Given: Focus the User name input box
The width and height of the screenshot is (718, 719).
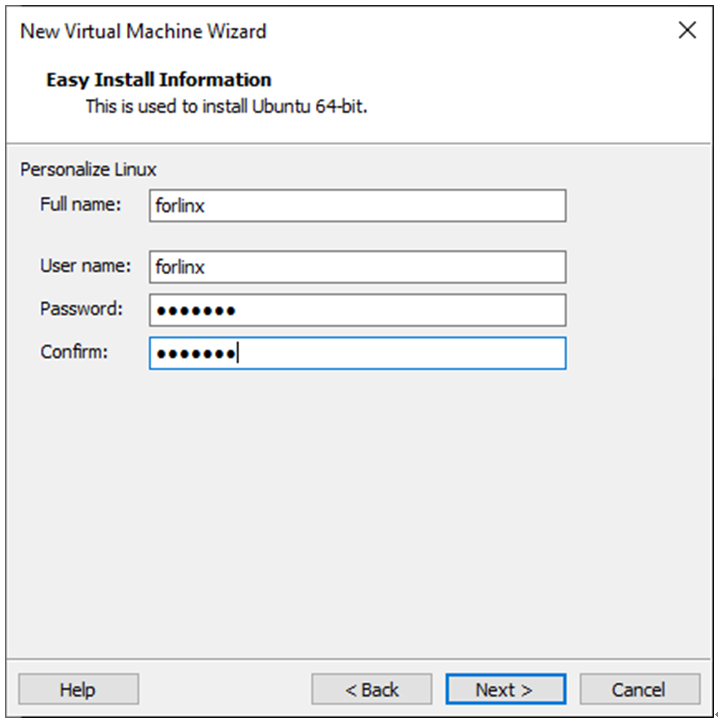Looking at the screenshot, I should (x=357, y=267).
